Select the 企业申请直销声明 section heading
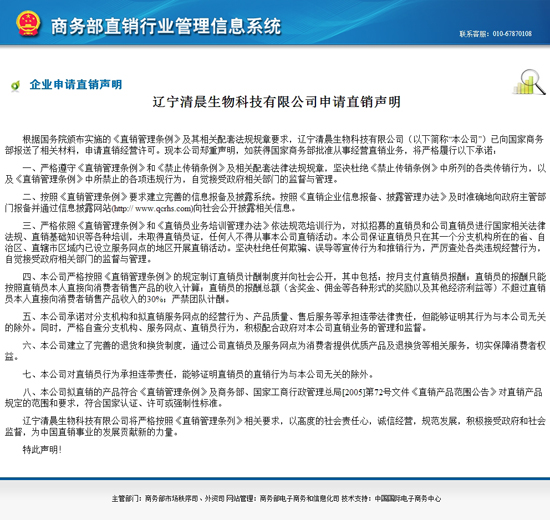The width and height of the screenshot is (550, 520). [76, 85]
